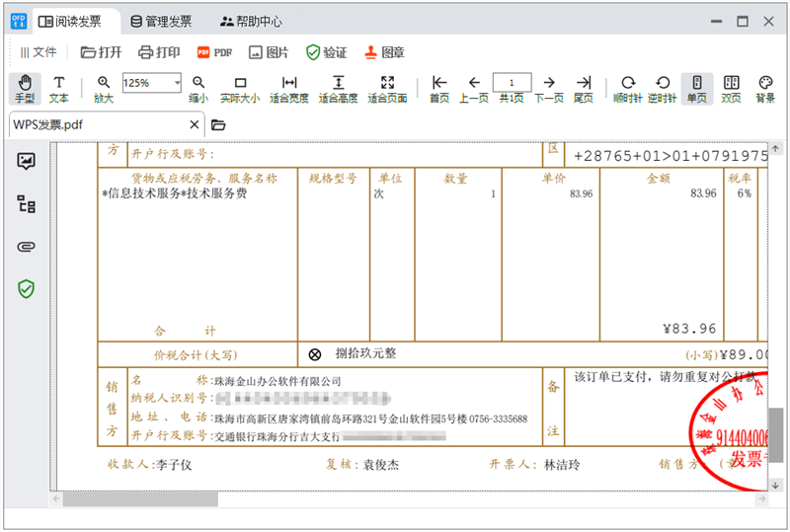Open the 背景 background palette
This screenshot has width=790, height=532.
(765, 89)
